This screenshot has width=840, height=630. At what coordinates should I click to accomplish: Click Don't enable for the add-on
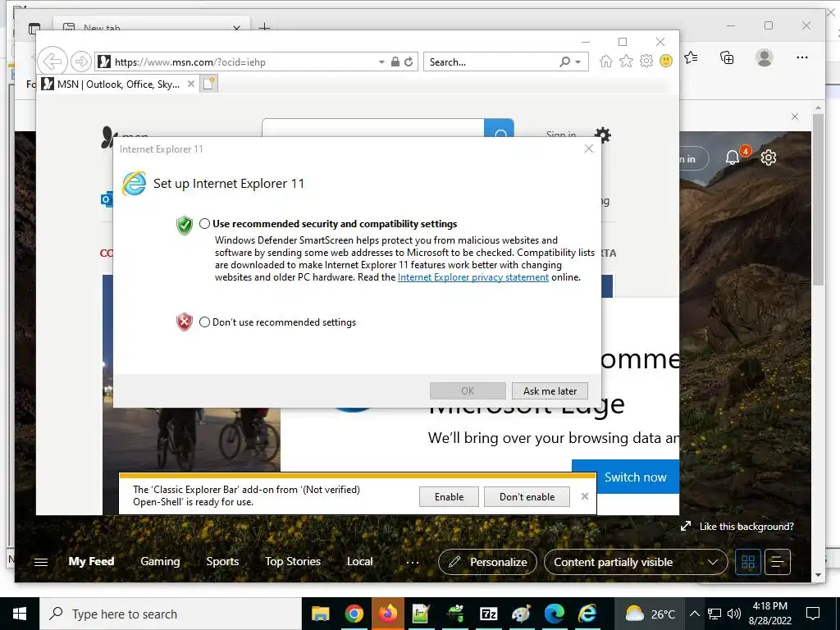click(527, 496)
